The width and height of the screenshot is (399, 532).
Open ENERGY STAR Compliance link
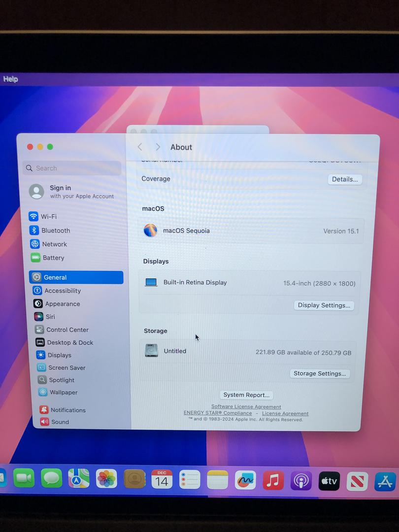coord(218,413)
